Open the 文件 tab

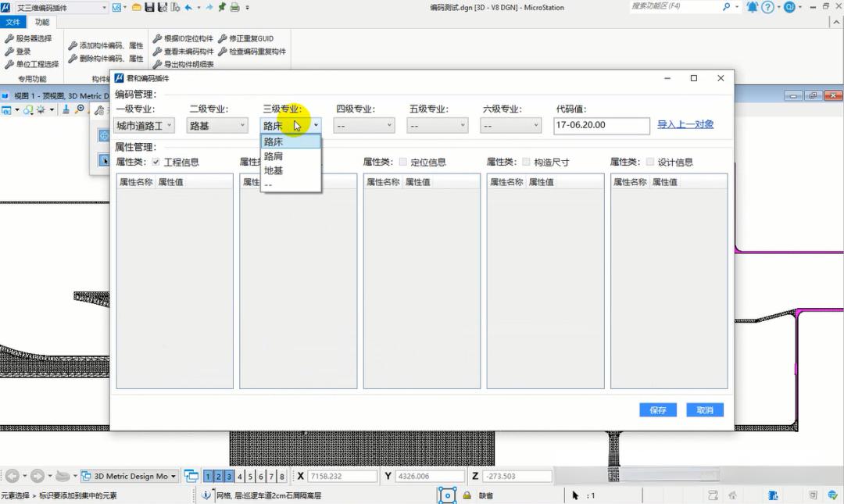click(13, 22)
